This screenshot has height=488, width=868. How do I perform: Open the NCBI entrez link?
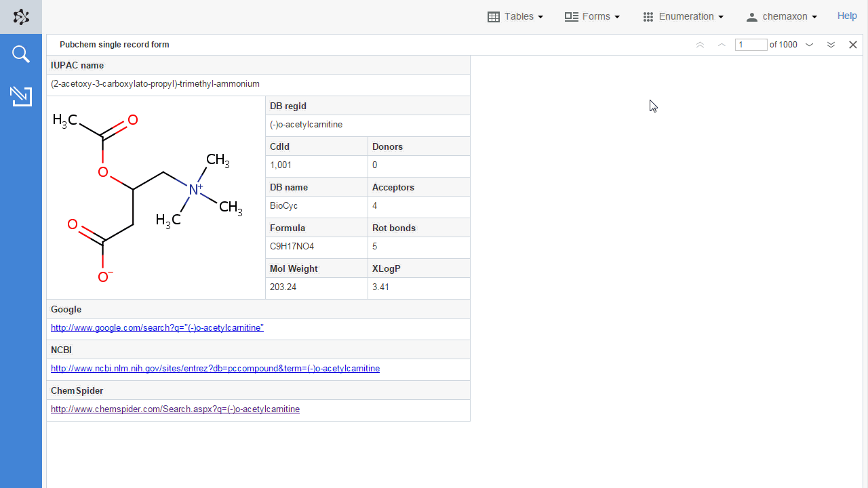(215, 369)
